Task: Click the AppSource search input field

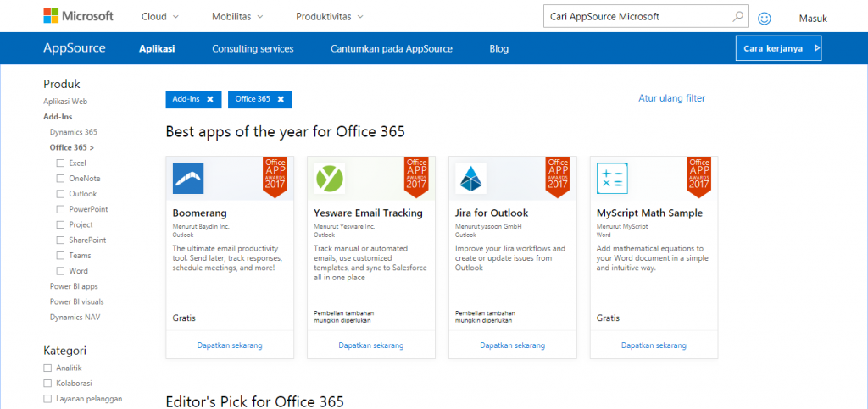Action: click(x=636, y=16)
